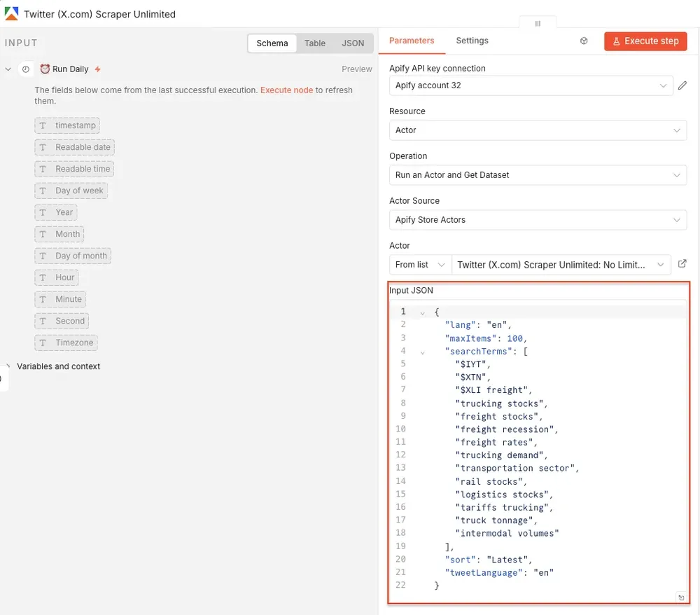
Task: Click the "$IYT" search term line
Action: pos(472,364)
